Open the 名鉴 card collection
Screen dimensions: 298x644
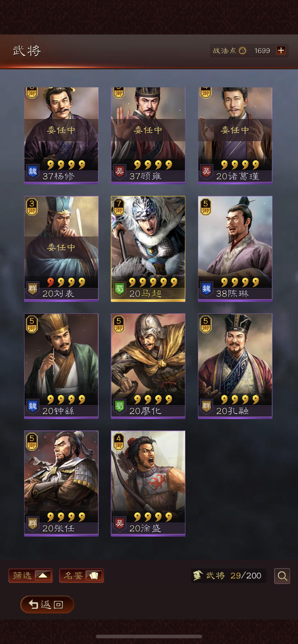[x=81, y=576]
